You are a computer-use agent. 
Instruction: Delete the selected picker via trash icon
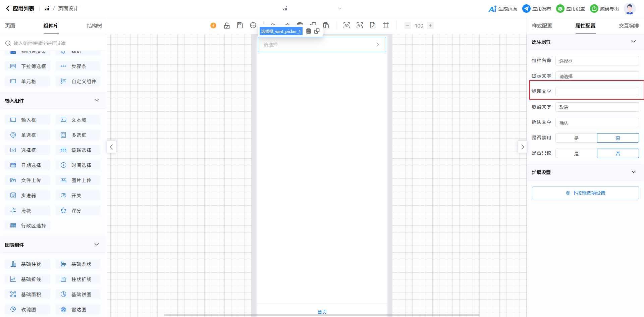(309, 31)
